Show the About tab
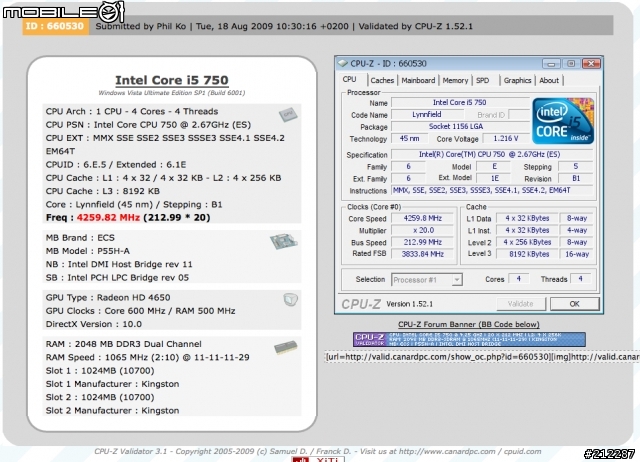The height and width of the screenshot is (462, 640). pyautogui.click(x=549, y=80)
